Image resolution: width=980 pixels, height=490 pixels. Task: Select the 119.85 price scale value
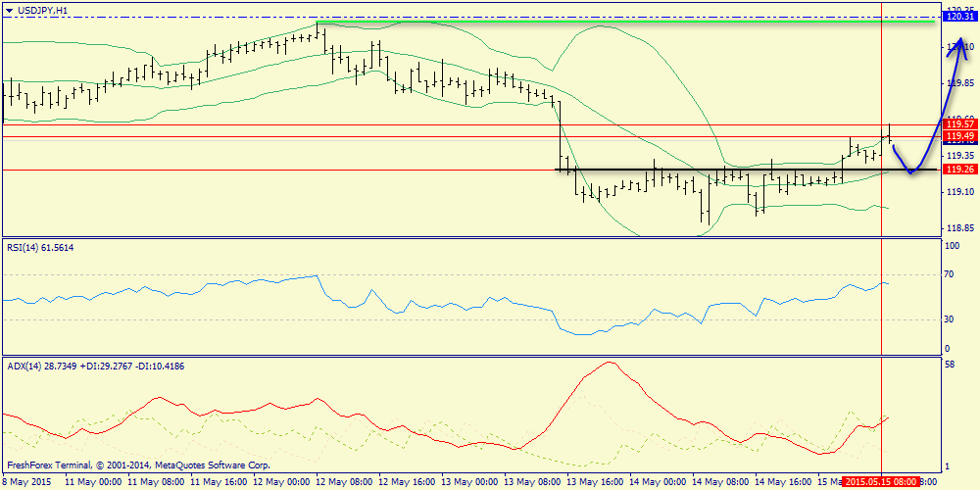pos(961,83)
